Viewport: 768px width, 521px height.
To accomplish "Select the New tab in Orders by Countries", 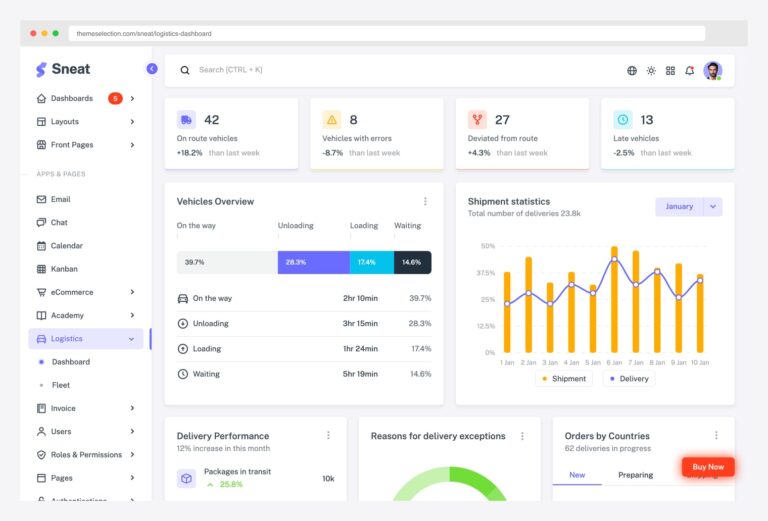I will 577,475.
